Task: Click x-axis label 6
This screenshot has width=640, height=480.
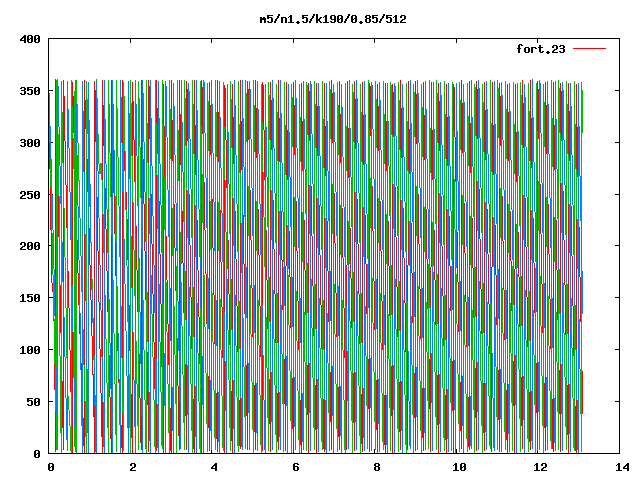Action: [296, 467]
